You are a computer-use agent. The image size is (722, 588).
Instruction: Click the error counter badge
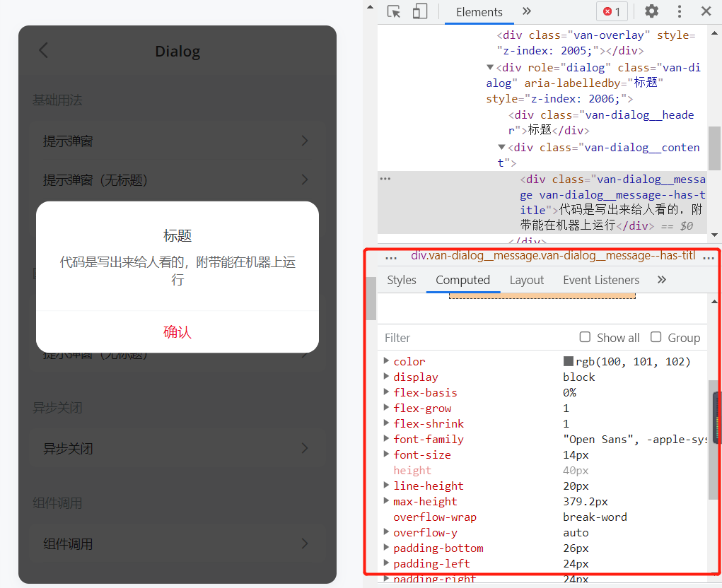tap(611, 11)
